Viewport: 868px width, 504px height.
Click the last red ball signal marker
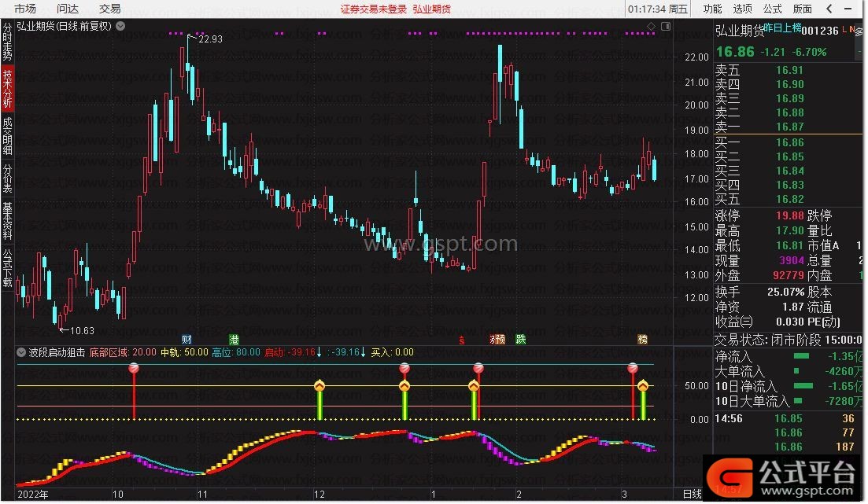click(x=633, y=368)
